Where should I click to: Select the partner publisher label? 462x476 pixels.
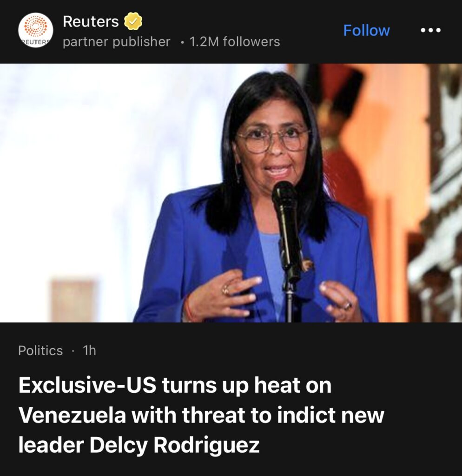(117, 41)
